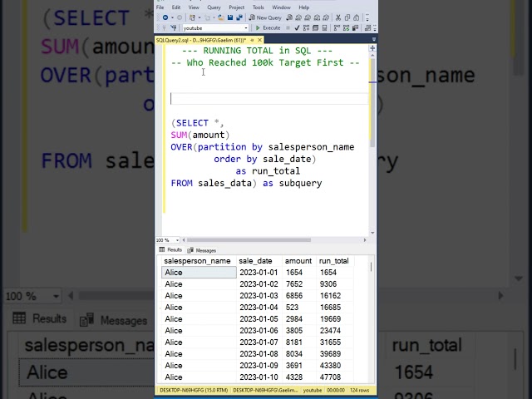Viewport: 532px width, 399px height.
Task: Click the Save All toolbar icon
Action: (x=239, y=17)
